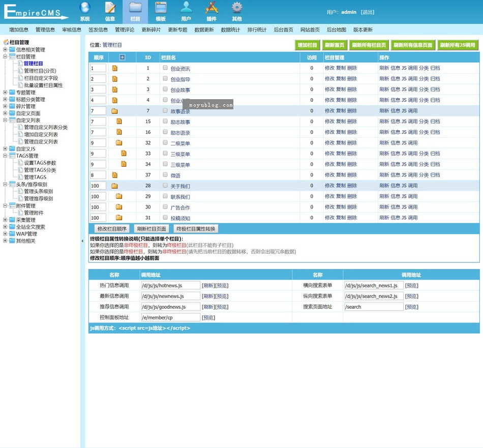The height and width of the screenshot is (448, 483).
Task: Click the folder icon for 联系我们 row
Action: (119, 196)
